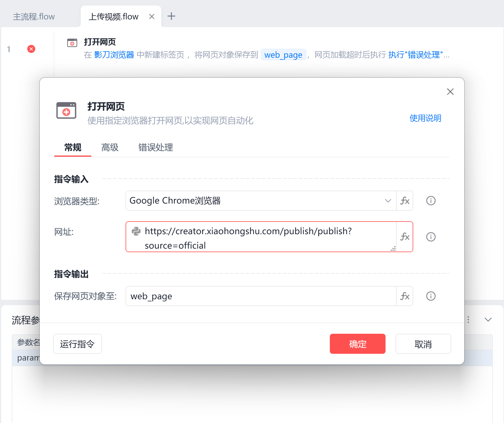Click the Python icon in the URL field
Image resolution: width=504 pixels, height=423 pixels.
[136, 232]
